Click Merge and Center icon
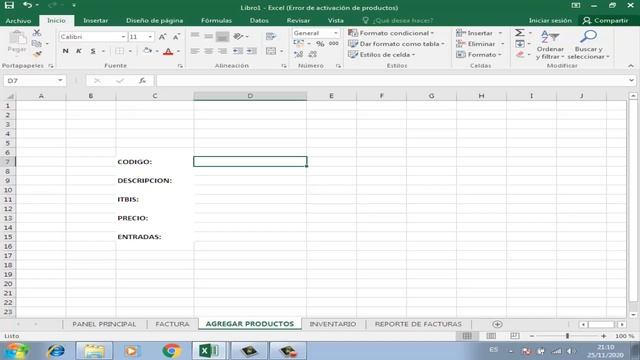Viewport: 640px width, 360px height. point(271,51)
